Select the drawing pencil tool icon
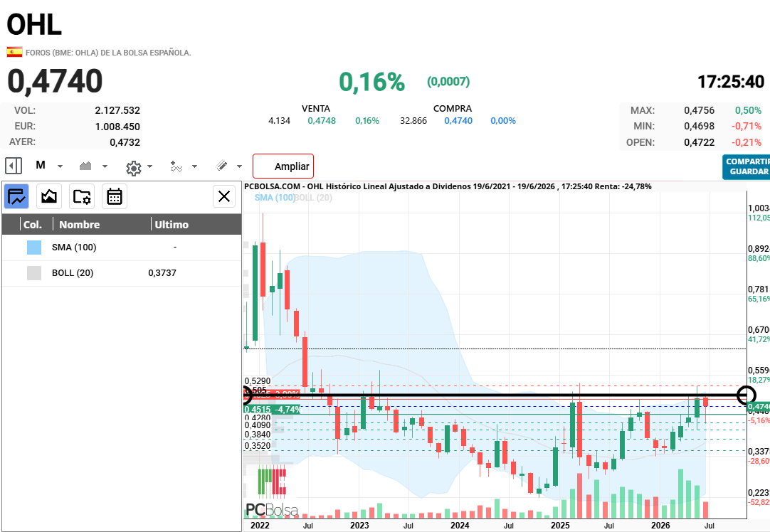Image resolution: width=770 pixels, height=532 pixels. [x=221, y=166]
